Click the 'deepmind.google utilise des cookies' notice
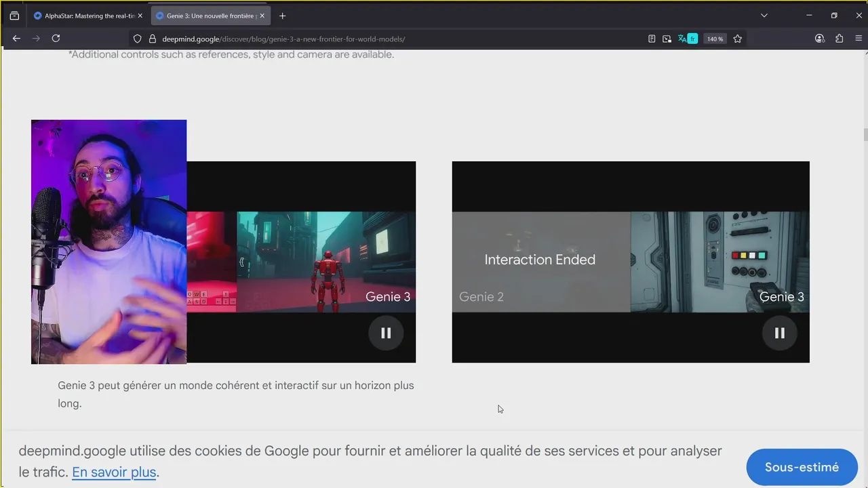The image size is (868, 488). tap(370, 461)
